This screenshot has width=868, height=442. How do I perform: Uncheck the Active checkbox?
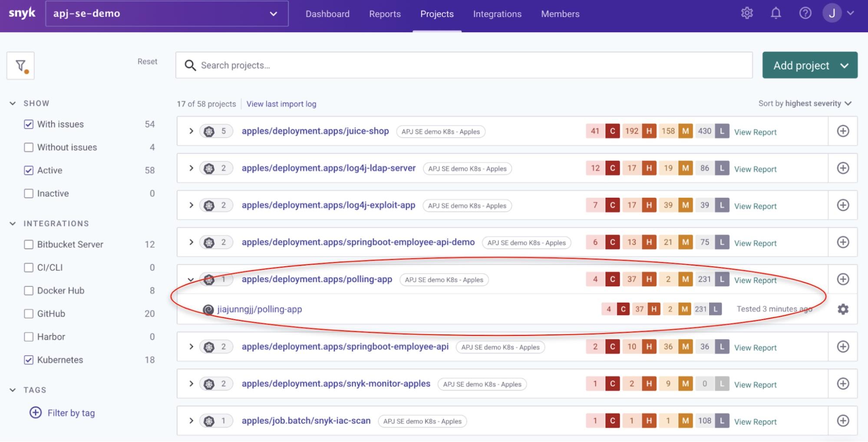[x=29, y=170]
